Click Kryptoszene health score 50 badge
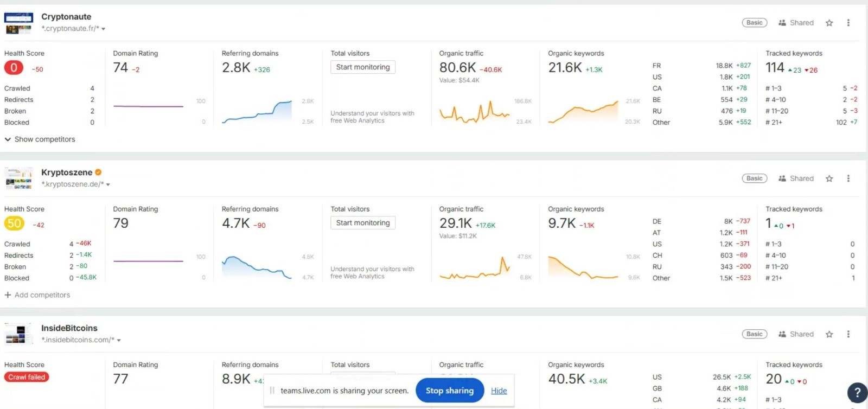This screenshot has width=868, height=409. pyautogui.click(x=14, y=223)
